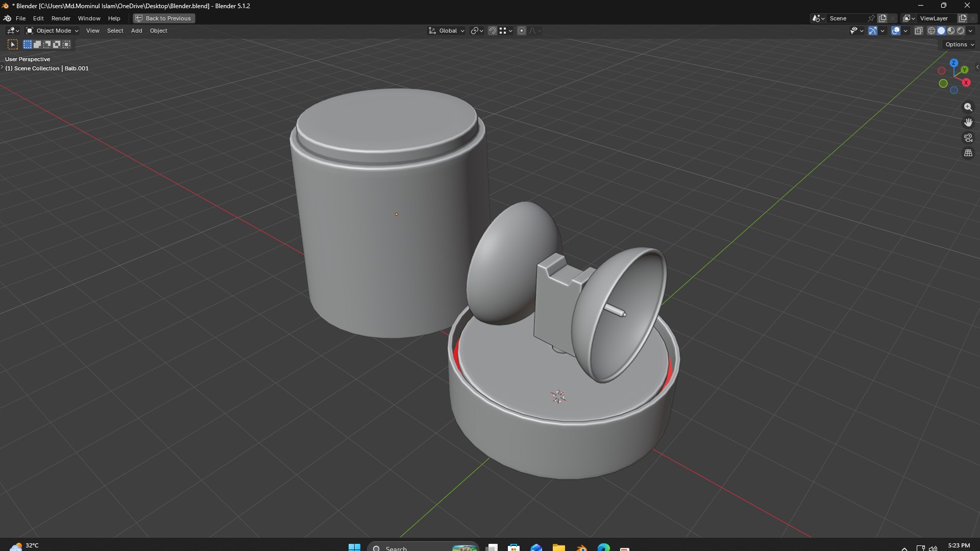
Task: Expand the sidebar arrow at right edge
Action: pos(977,67)
